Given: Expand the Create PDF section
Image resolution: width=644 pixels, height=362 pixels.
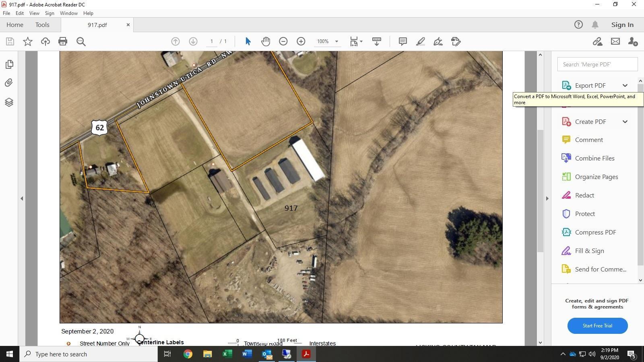Looking at the screenshot, I should pos(625,121).
